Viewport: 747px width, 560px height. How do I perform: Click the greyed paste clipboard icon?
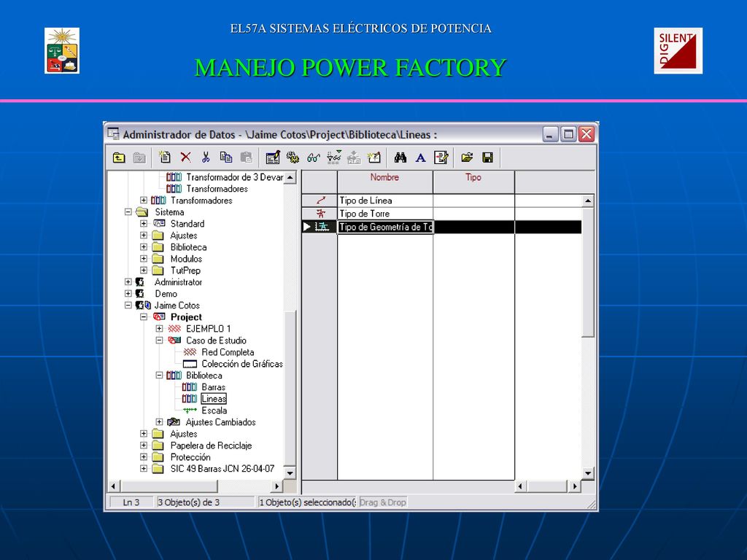pos(247,157)
